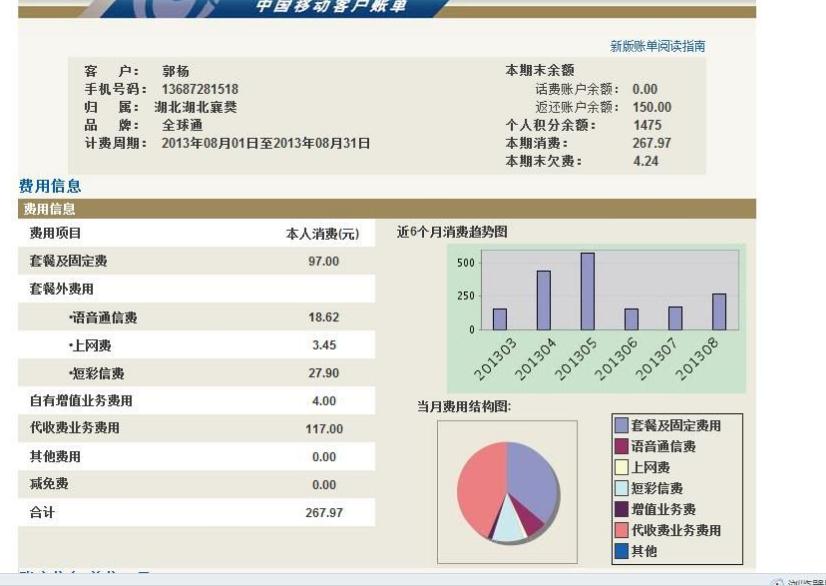Click the 近6个月消费趋势图 chart title
This screenshot has height=586, width=826.
[452, 232]
